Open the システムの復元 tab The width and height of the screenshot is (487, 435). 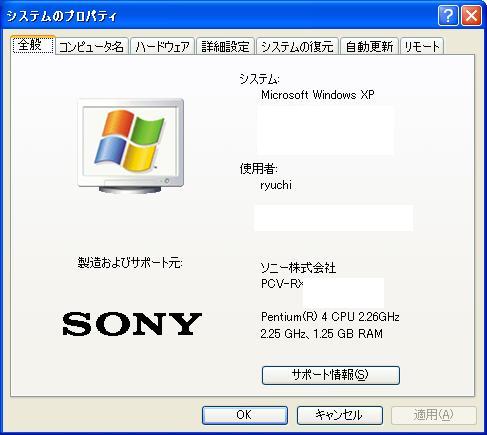297,46
